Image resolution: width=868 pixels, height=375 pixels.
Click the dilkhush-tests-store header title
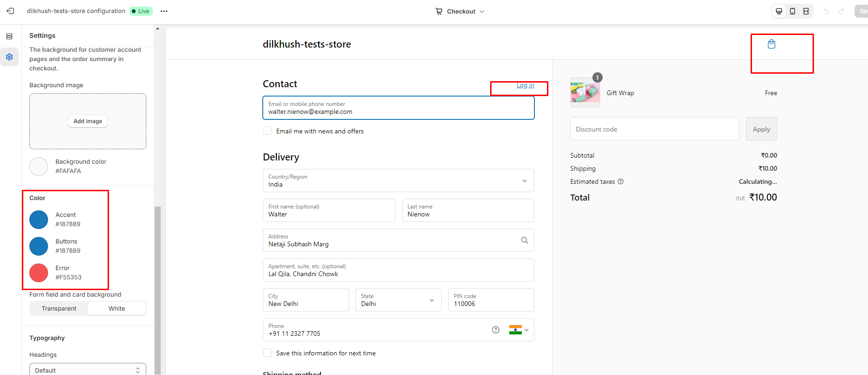click(x=307, y=44)
